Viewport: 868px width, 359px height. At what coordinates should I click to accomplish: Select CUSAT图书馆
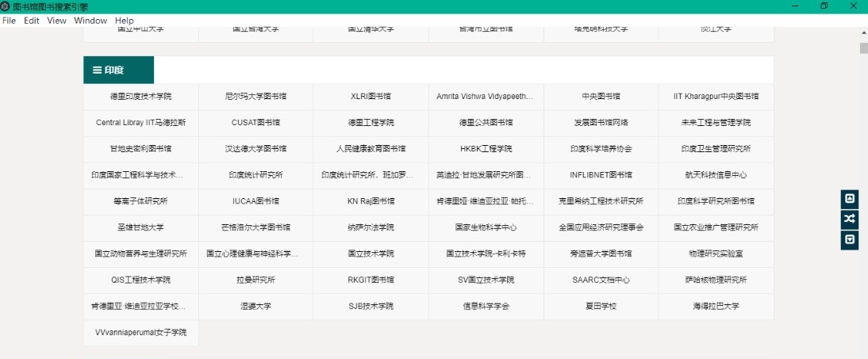(255, 123)
